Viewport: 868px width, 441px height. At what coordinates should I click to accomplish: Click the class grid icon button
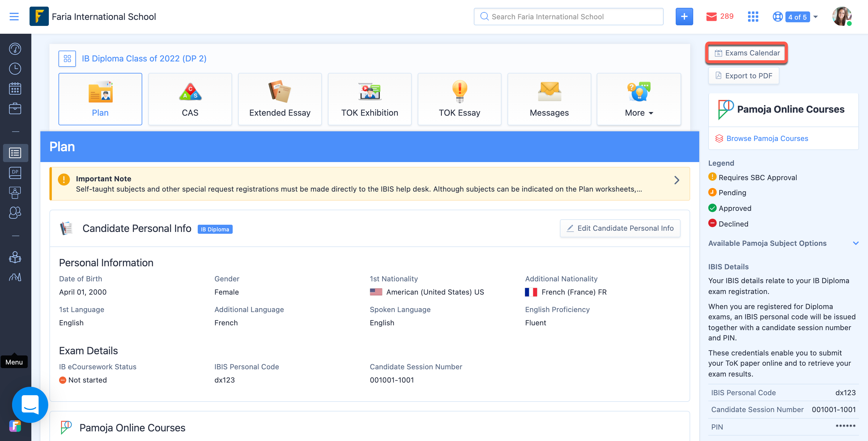coord(67,59)
